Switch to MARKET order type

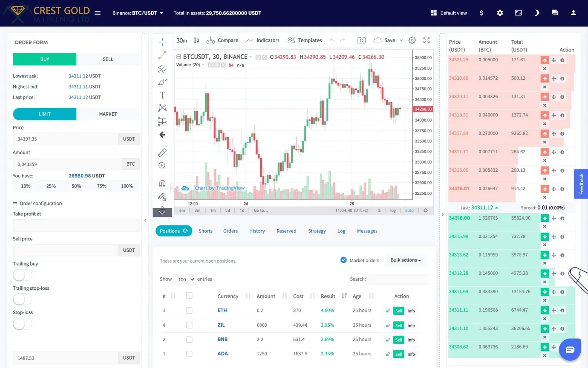click(108, 114)
